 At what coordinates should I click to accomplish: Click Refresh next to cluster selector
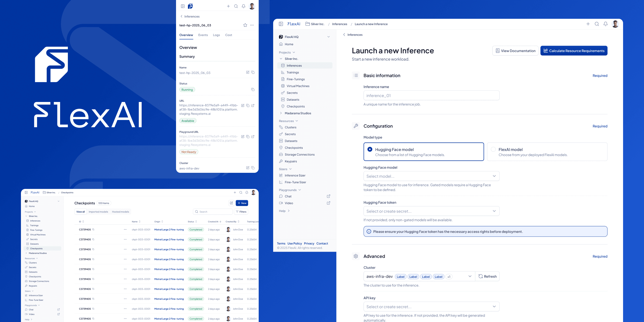tap(487, 276)
